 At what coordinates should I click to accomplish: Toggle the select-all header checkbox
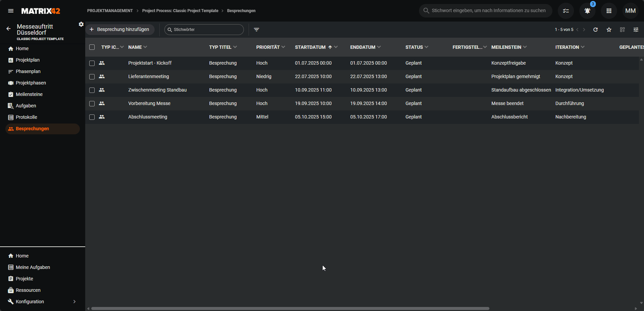[x=92, y=47]
